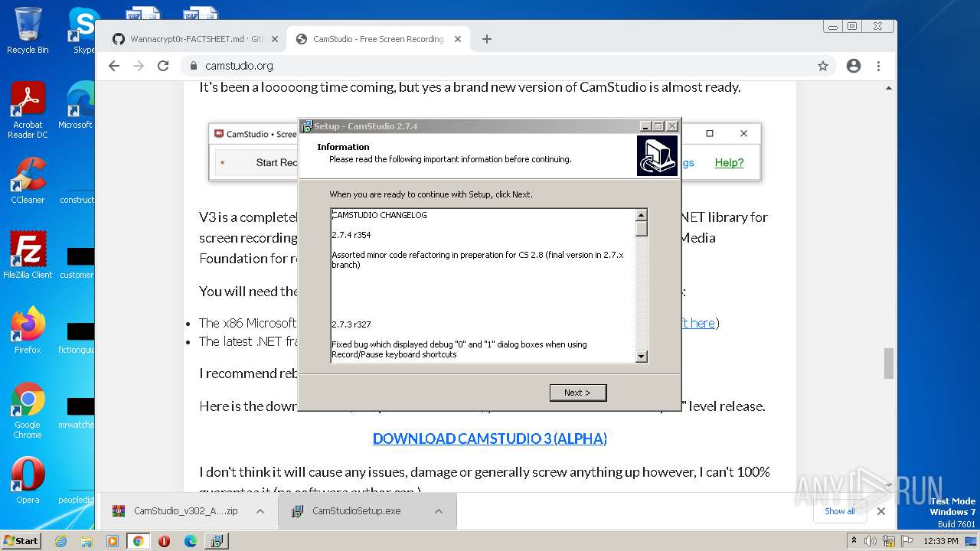Open the Skype desktop shortcut
The image size is (980, 551).
pyautogui.click(x=83, y=31)
